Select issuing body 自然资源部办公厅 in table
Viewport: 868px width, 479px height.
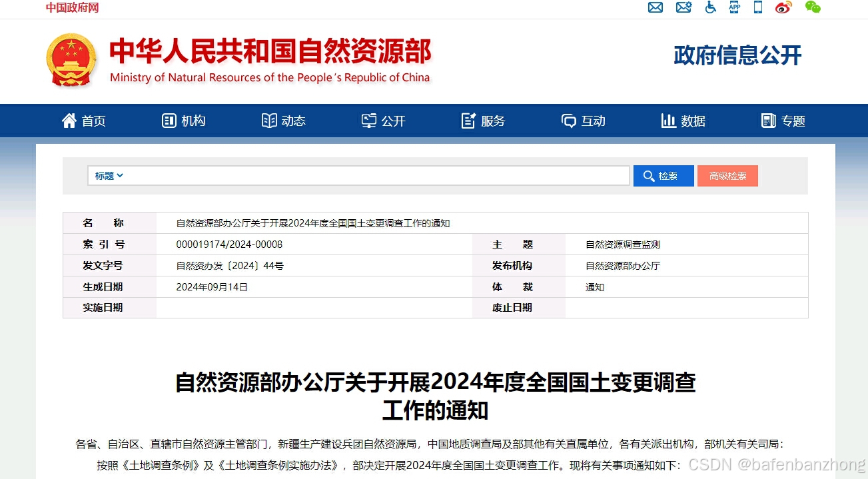(623, 266)
